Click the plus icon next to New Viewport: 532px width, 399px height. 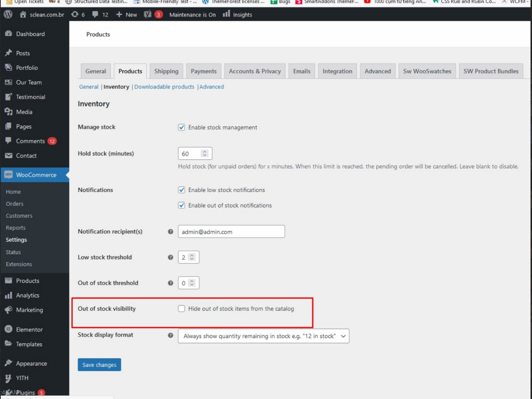point(119,14)
